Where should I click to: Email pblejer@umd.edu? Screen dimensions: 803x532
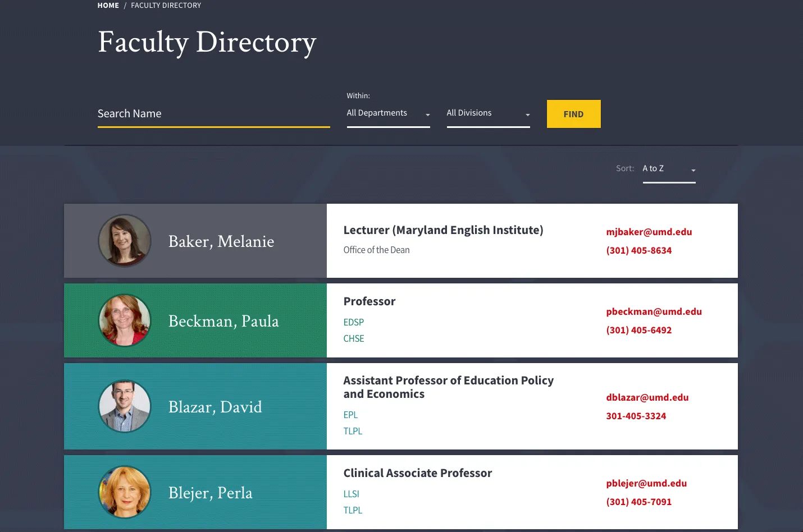tap(646, 483)
